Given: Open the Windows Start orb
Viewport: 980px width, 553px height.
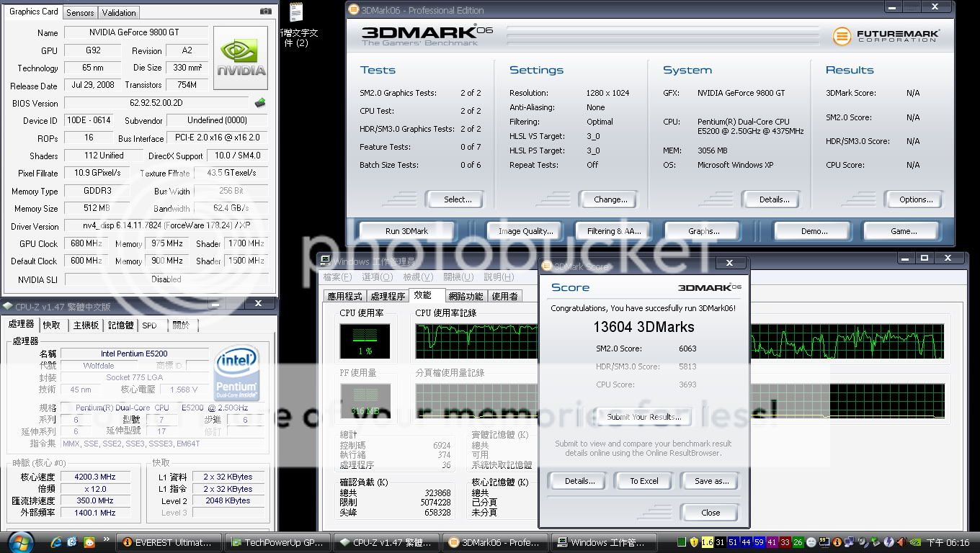Looking at the screenshot, I should [19, 542].
